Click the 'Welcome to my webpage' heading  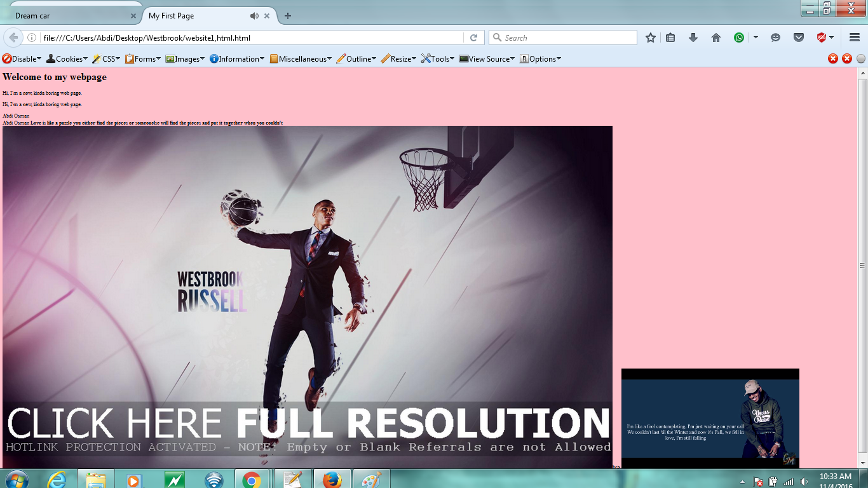point(55,77)
